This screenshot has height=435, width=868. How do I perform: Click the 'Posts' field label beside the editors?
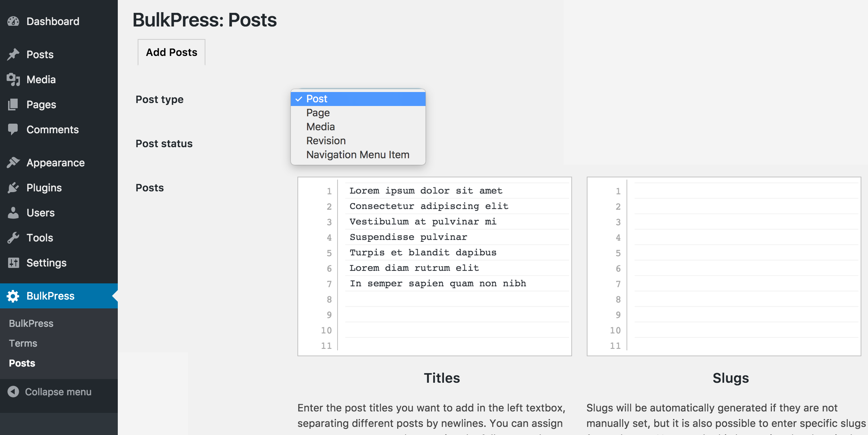(x=149, y=188)
